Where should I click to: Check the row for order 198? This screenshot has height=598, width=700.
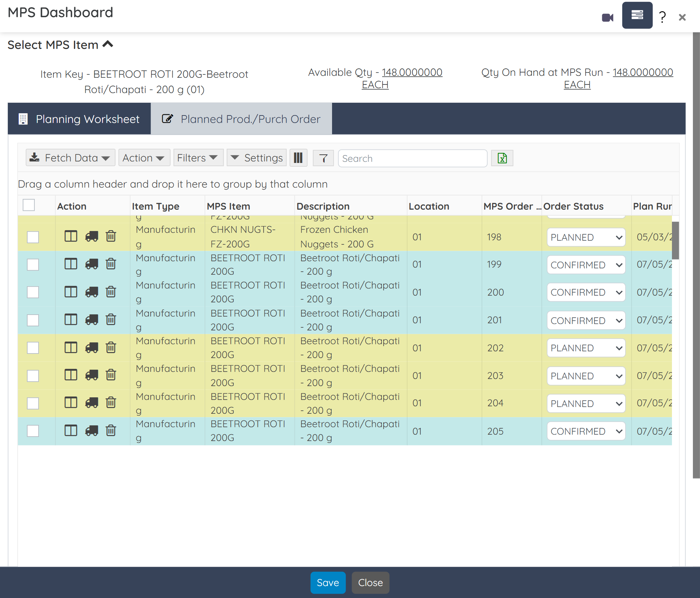(33, 237)
